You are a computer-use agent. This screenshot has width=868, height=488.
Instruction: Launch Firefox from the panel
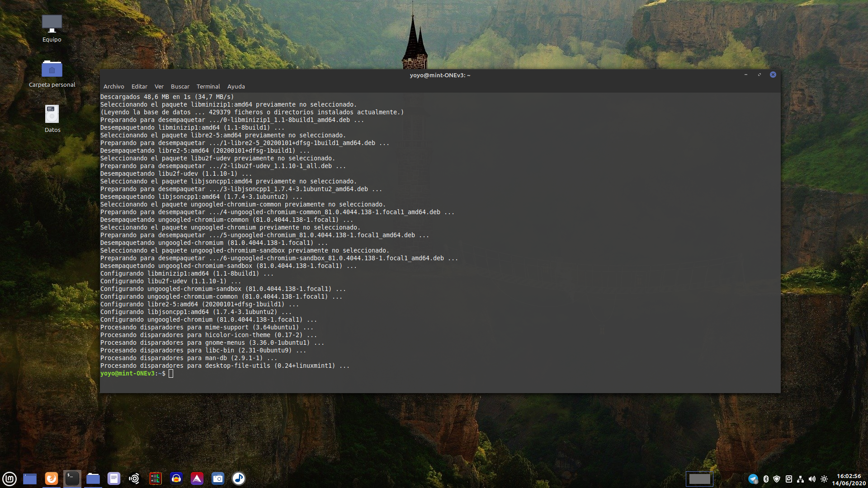click(52, 479)
